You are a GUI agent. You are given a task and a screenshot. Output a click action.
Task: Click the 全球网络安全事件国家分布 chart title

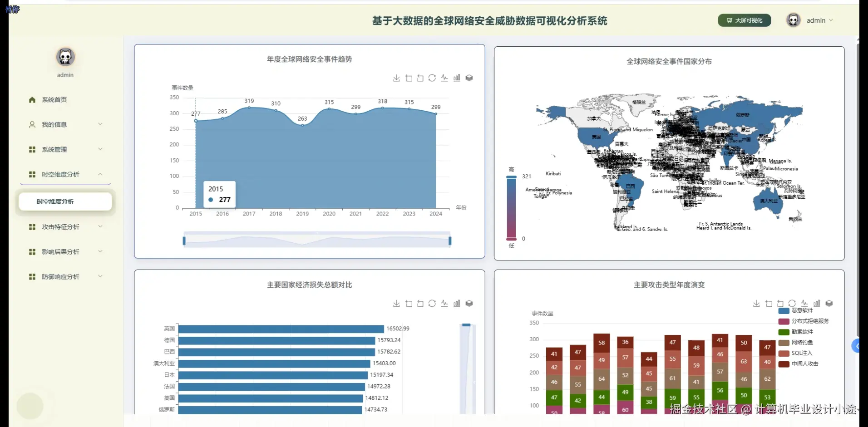[669, 61]
